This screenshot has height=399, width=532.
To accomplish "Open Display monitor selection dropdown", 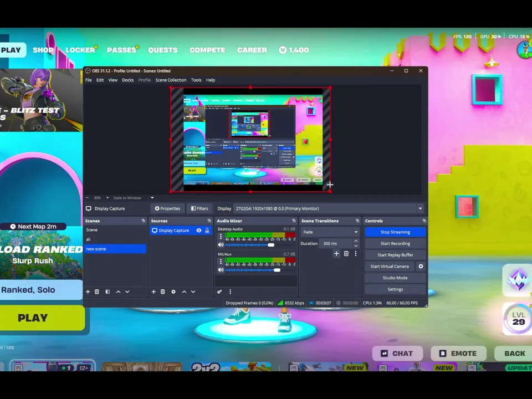I will [x=329, y=209].
